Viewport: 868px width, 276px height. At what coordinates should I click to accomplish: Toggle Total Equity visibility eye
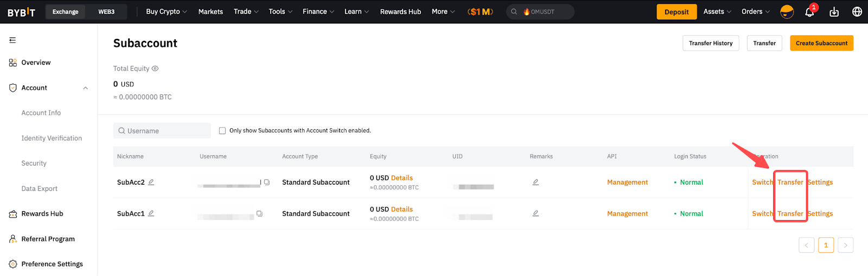point(155,68)
